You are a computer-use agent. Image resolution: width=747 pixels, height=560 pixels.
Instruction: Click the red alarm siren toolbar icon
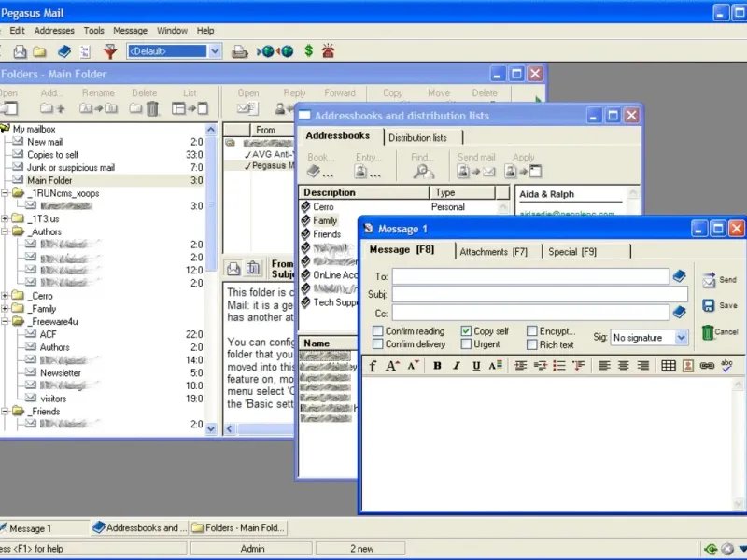[x=329, y=50]
